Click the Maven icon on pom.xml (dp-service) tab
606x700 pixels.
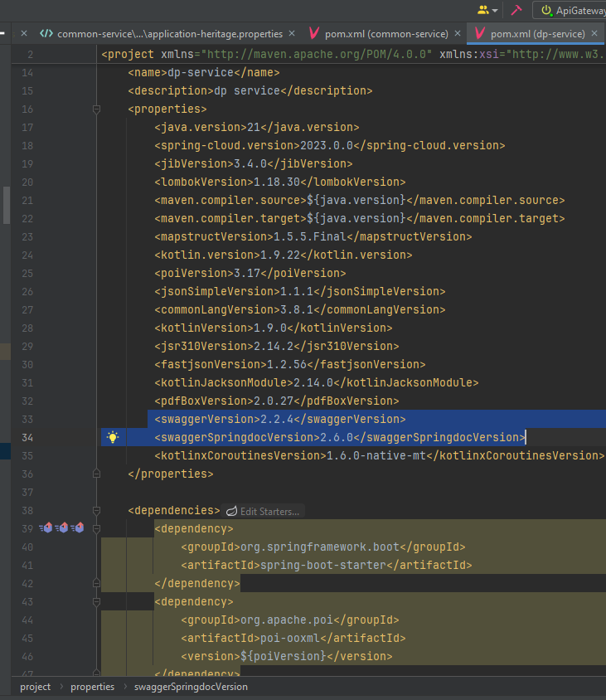click(480, 33)
